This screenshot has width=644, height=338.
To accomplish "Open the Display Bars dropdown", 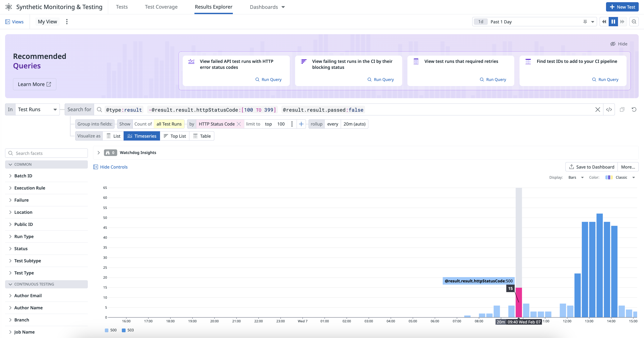I will (576, 177).
